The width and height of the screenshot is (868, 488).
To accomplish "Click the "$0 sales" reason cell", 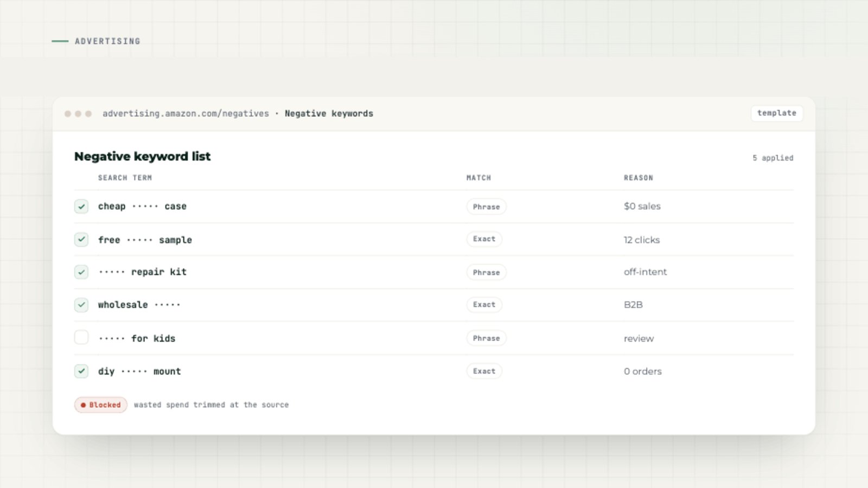I will [x=642, y=207].
